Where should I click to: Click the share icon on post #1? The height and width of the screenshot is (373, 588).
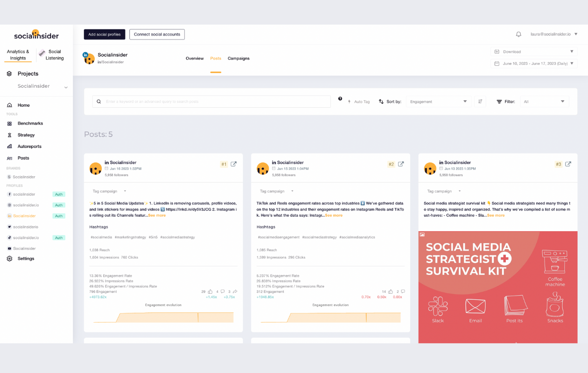click(235, 291)
